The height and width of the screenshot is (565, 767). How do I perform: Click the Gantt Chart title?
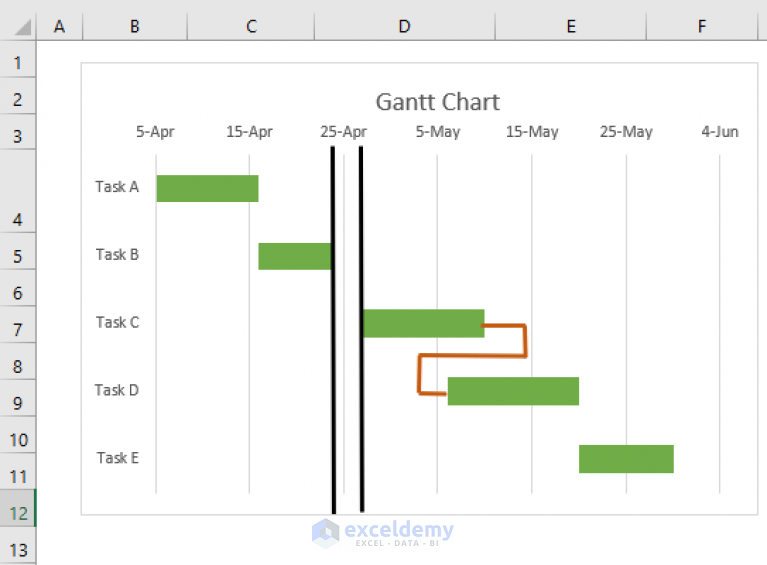437,101
